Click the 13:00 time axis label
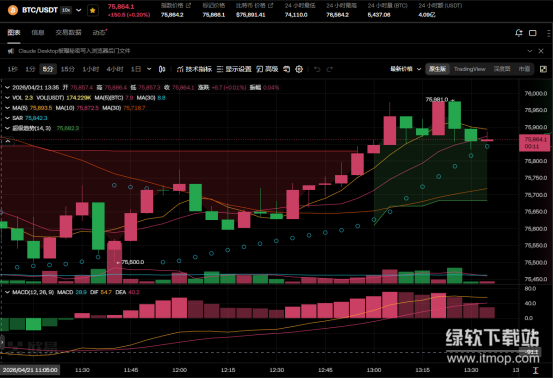Viewport: 554px width, 378px height. (x=374, y=370)
